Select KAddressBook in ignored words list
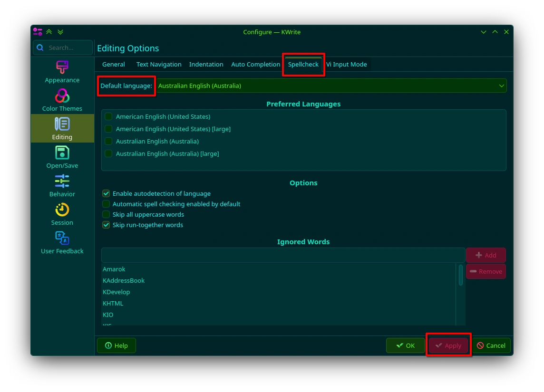 point(279,280)
